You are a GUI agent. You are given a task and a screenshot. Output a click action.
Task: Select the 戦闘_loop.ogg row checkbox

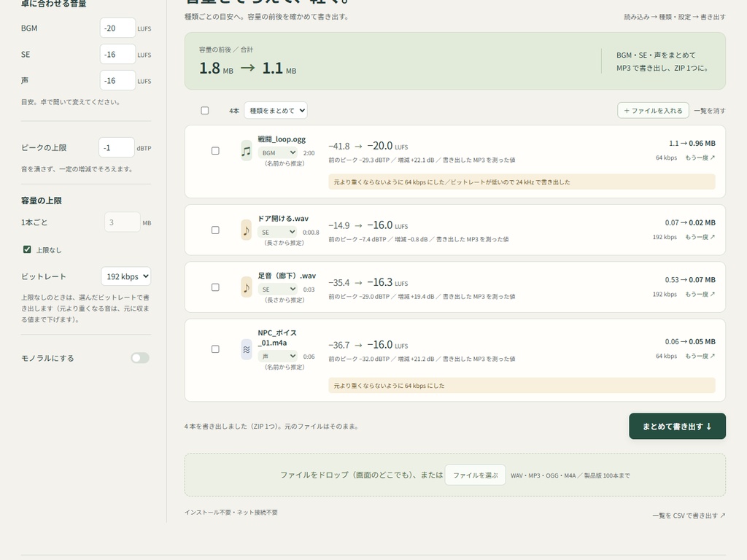click(x=215, y=151)
